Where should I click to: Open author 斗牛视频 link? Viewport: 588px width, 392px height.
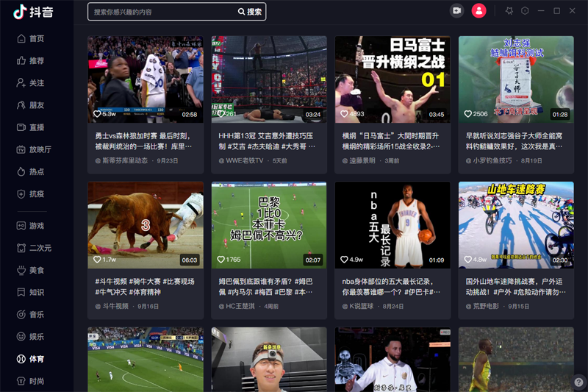click(112, 306)
